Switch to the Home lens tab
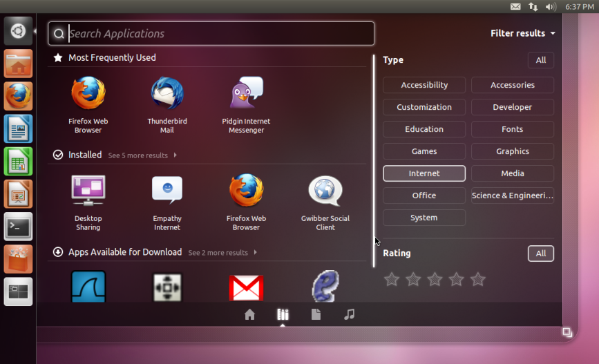This screenshot has height=364, width=599. click(249, 314)
